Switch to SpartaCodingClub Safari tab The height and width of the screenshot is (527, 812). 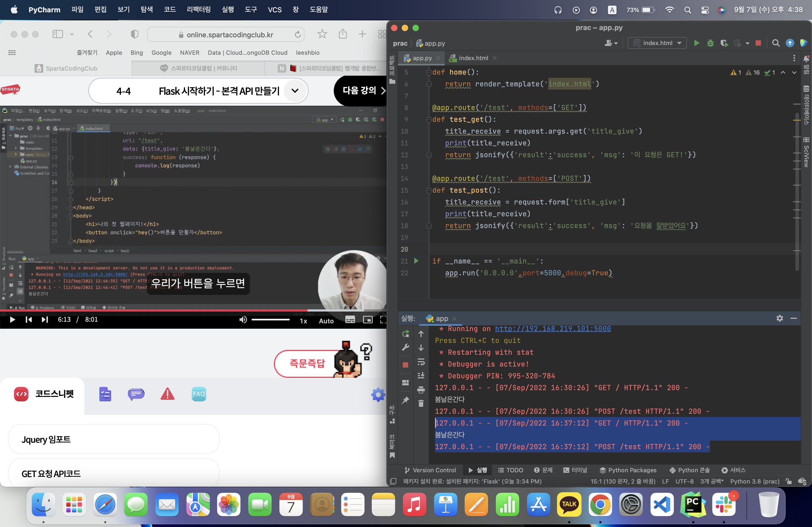66,68
